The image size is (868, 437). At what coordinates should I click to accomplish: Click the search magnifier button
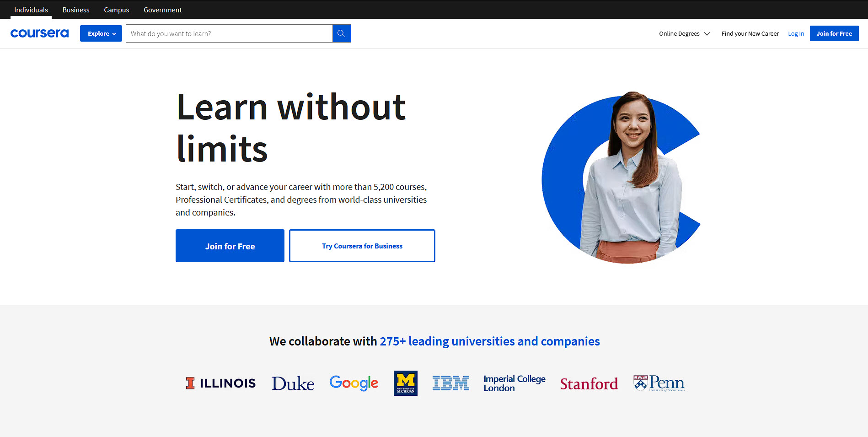point(342,33)
